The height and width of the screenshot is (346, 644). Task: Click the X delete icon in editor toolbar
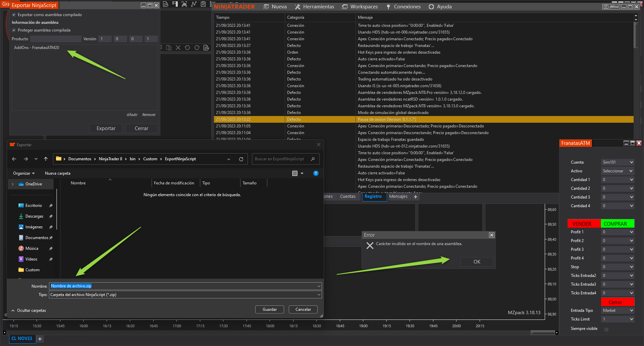(x=178, y=48)
